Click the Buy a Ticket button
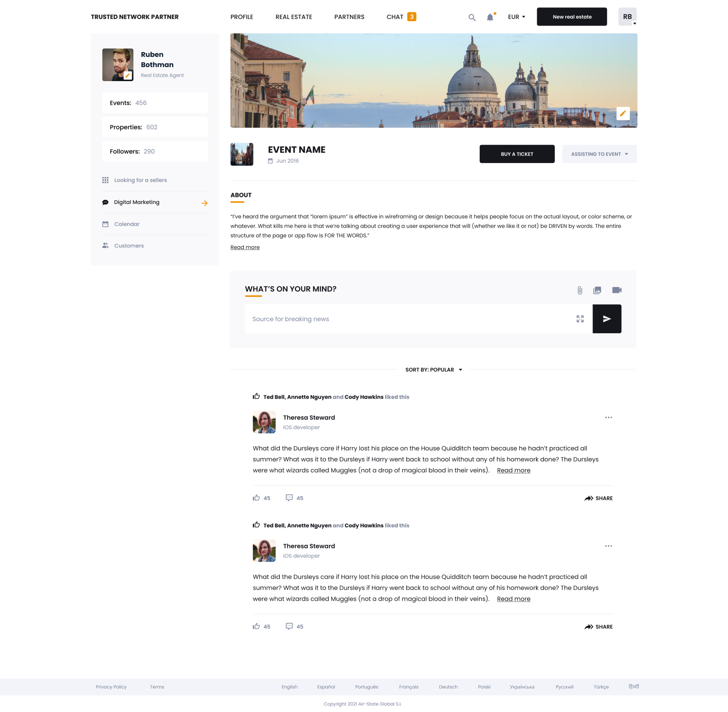Viewport: 728px width, 712px height. 517,154
